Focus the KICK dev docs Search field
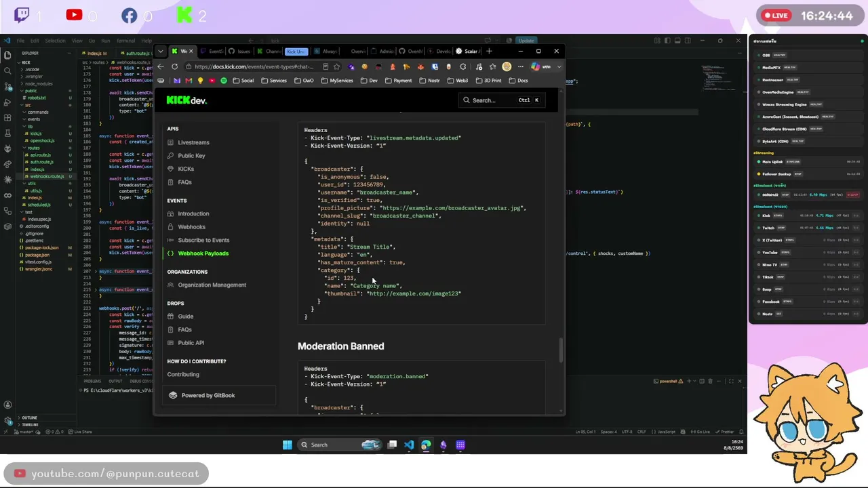This screenshot has width=868, height=488. [x=501, y=100]
